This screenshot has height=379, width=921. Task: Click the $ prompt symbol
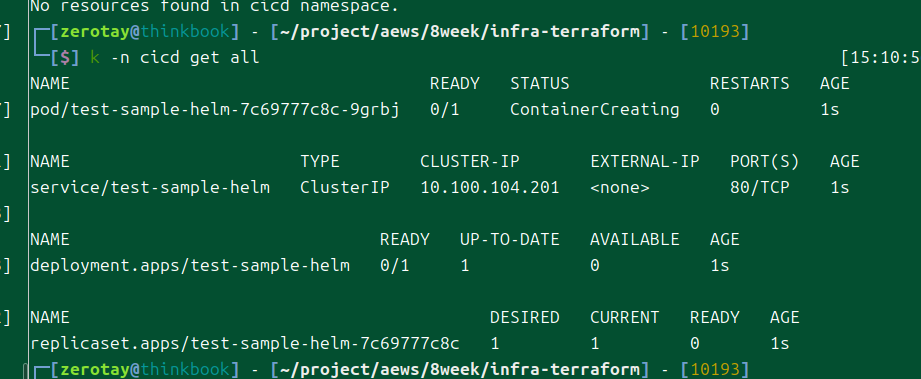(65, 58)
